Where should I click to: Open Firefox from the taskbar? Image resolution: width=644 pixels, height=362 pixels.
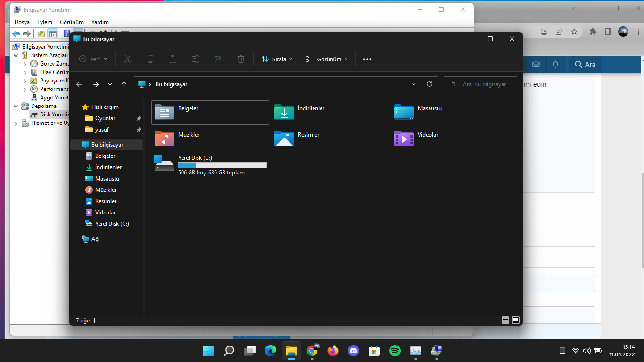[x=333, y=351]
